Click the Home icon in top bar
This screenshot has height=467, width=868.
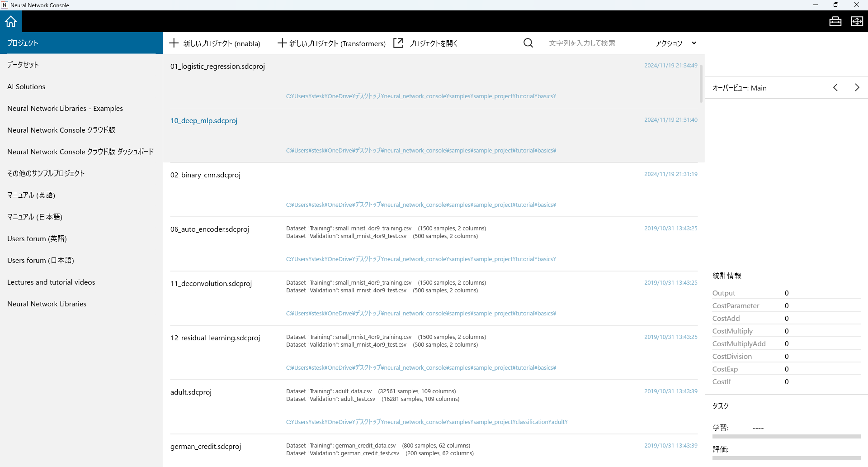pos(11,21)
